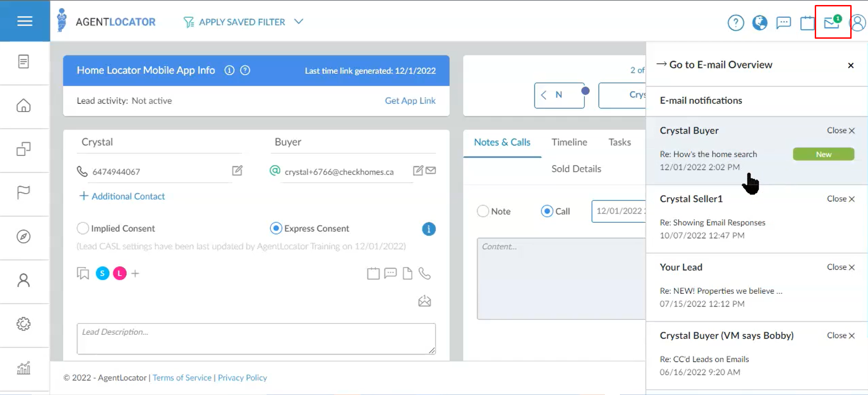This screenshot has height=395, width=868.
Task: Open the person icon in the sidebar
Action: pyautogui.click(x=24, y=280)
